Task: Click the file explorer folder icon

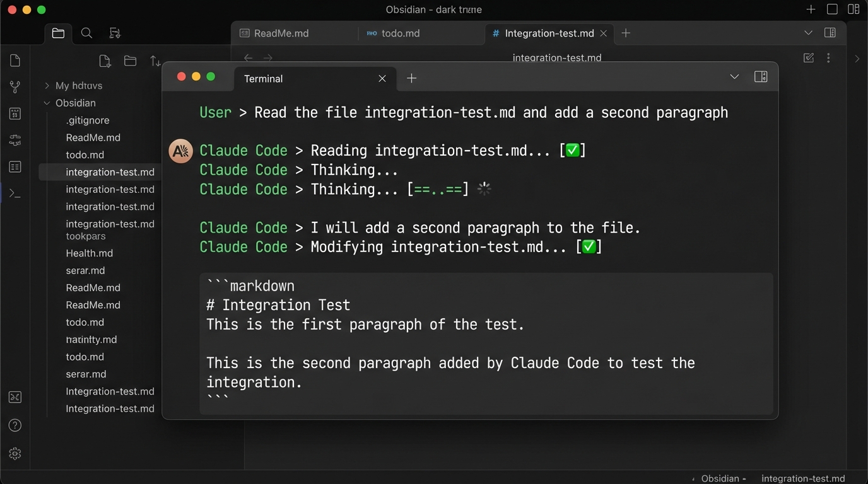Action: pos(58,33)
